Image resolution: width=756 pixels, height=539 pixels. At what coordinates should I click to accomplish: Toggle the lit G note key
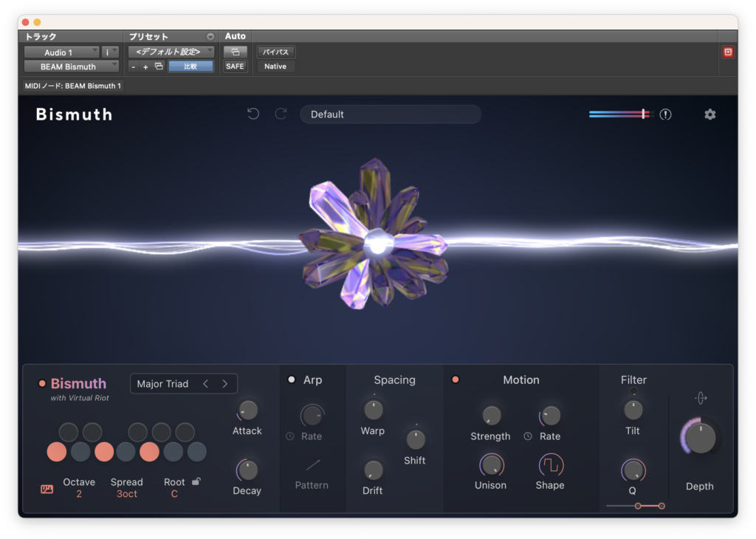(x=149, y=452)
